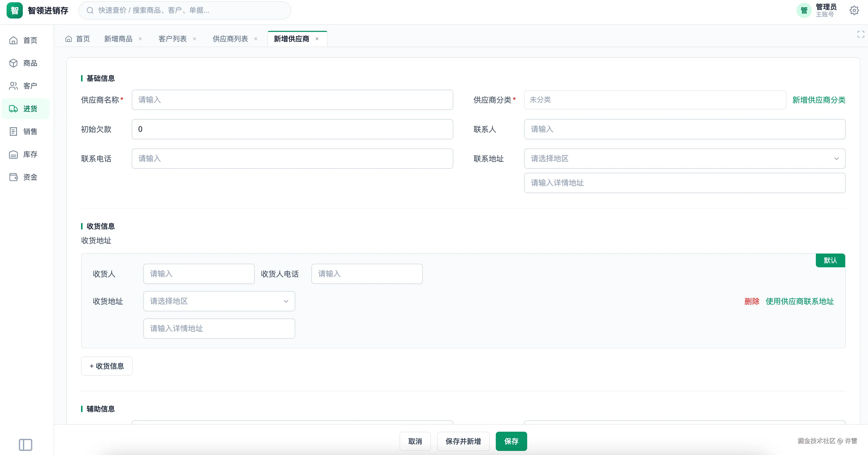Open 资金 in the sidebar menu

click(x=26, y=177)
